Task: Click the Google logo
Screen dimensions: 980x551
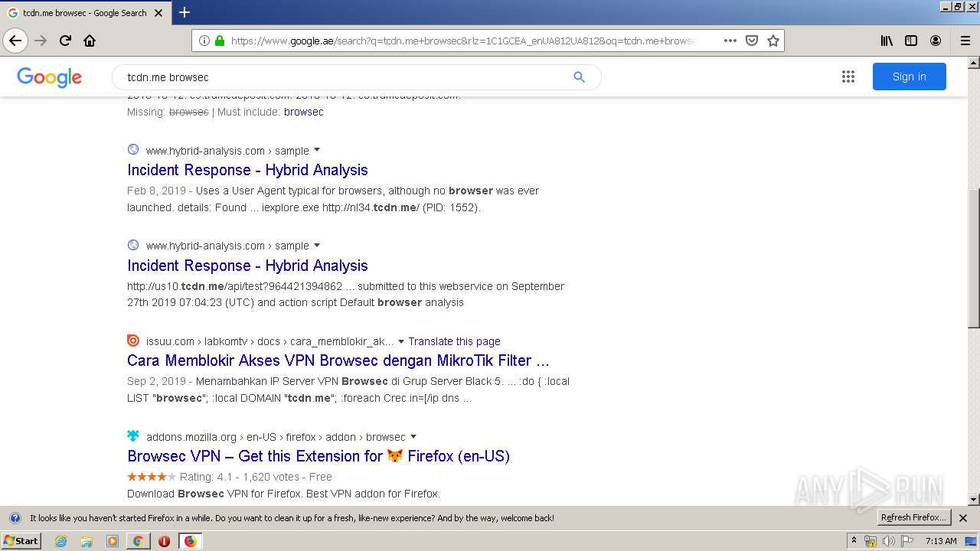Action: click(49, 77)
